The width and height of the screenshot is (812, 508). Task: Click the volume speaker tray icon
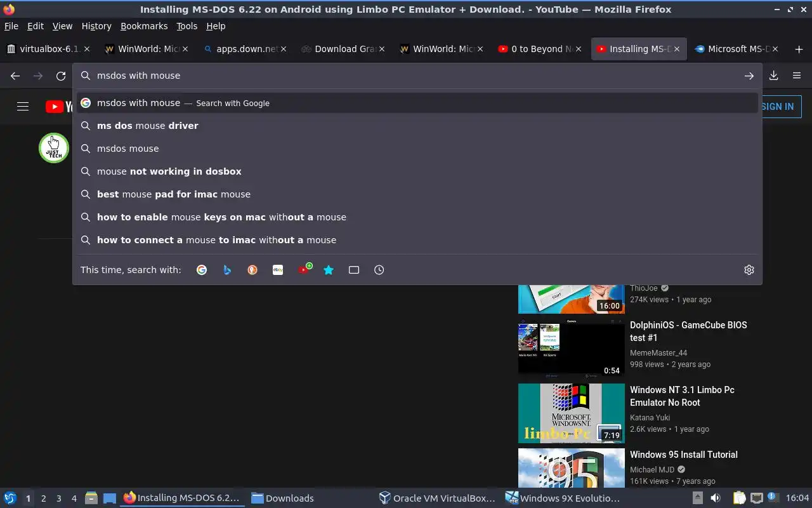click(716, 498)
